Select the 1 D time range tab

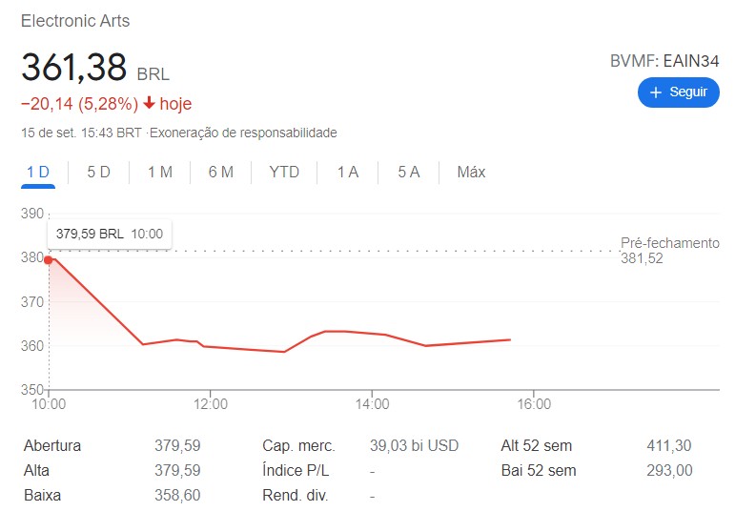(x=38, y=173)
